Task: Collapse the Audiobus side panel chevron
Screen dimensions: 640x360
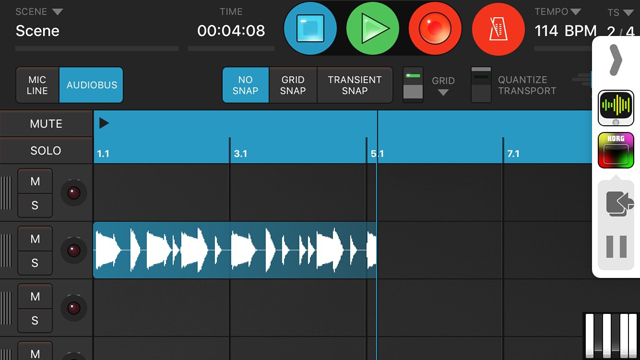Action: pos(615,60)
